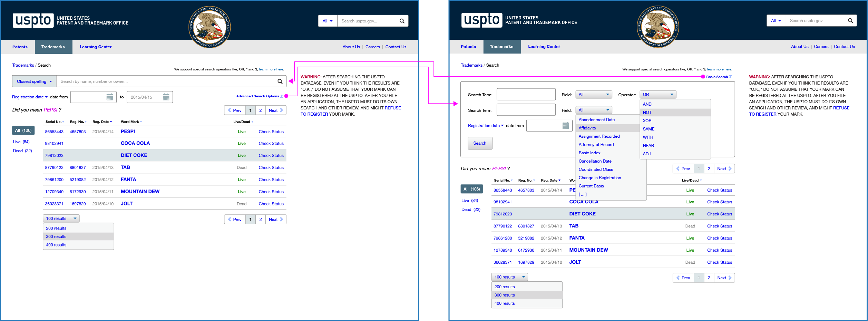Click 'learn more here' link in left mockup
868x321 pixels.
point(271,69)
